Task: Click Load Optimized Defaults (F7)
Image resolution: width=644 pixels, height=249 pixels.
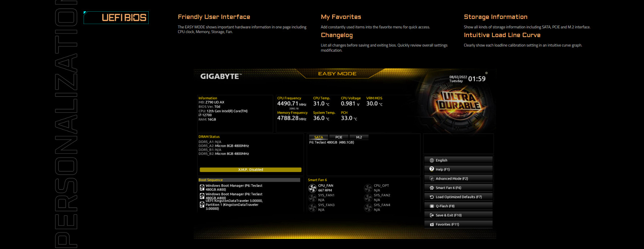Action: (x=458, y=197)
